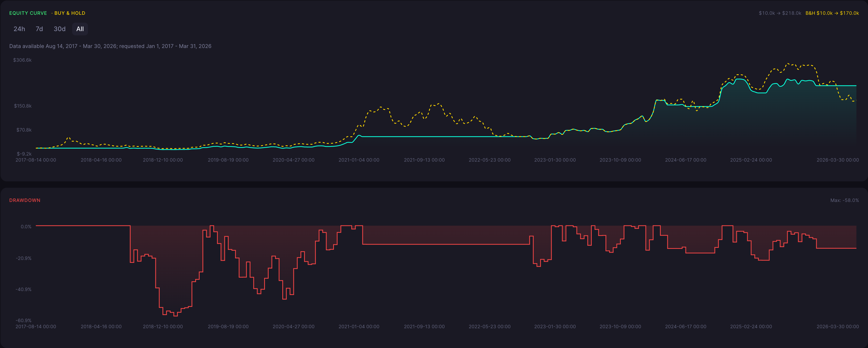Viewport: 868px width, 348px height.
Task: Click the -40.9% drawdown axis label
Action: [x=24, y=289]
